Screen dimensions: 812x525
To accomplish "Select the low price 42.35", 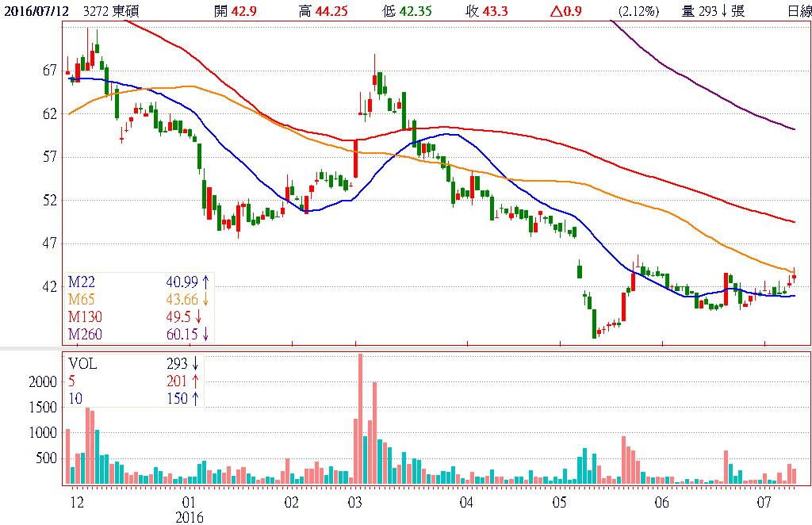I will coord(416,11).
